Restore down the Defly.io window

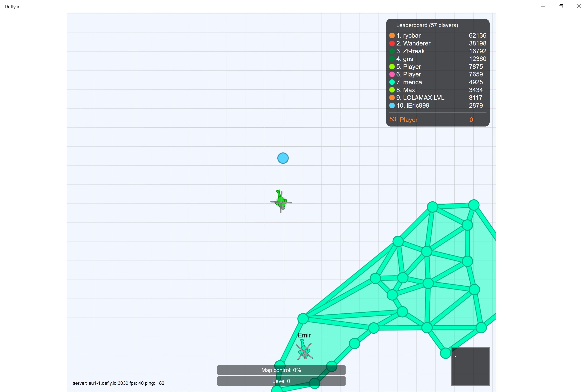(561, 6)
